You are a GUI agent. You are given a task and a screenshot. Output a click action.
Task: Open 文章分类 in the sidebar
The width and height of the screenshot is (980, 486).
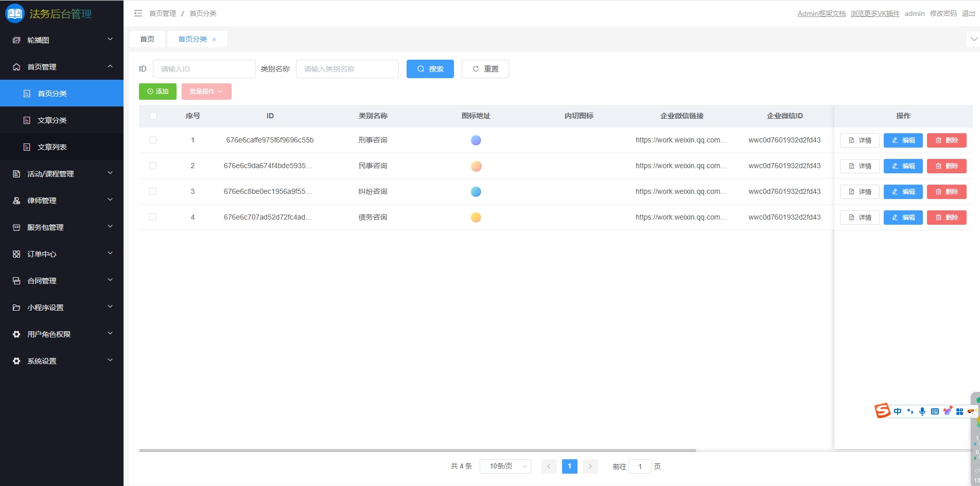pos(62,120)
